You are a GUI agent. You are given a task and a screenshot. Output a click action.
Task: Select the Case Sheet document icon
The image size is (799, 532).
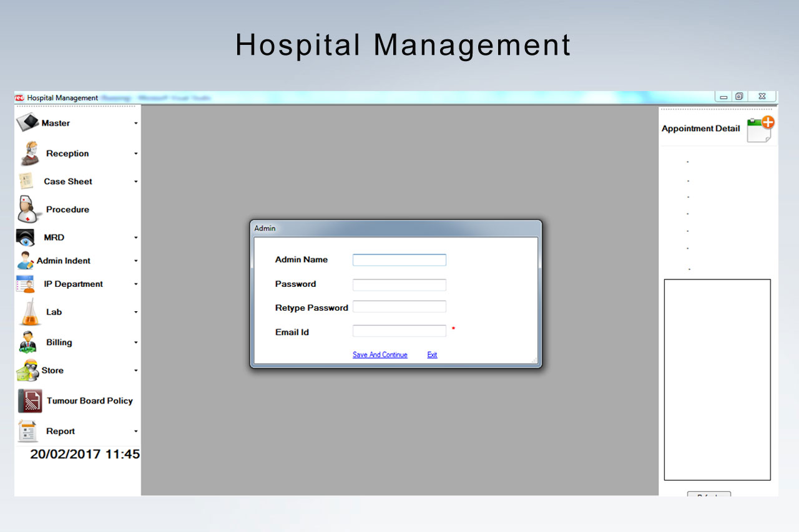tap(26, 181)
